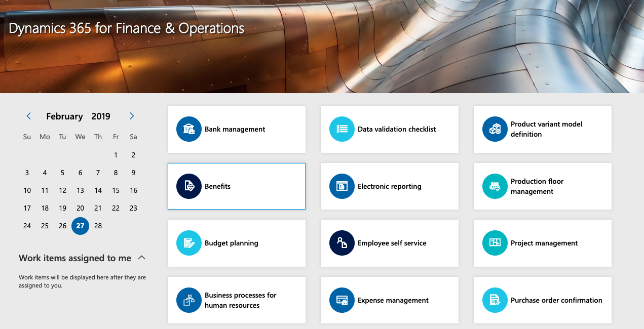
Task: Click the Benefits tile icon
Action: 189,186
